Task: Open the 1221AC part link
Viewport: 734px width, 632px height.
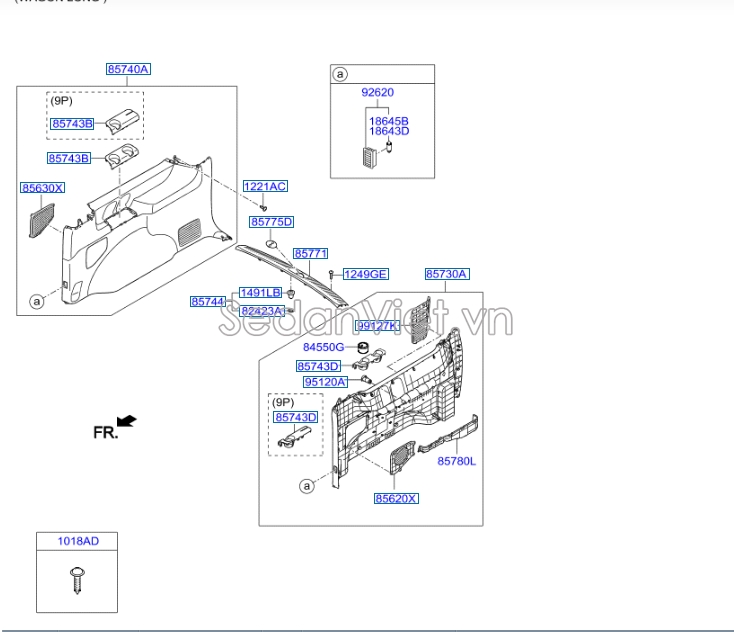Action: pos(265,187)
